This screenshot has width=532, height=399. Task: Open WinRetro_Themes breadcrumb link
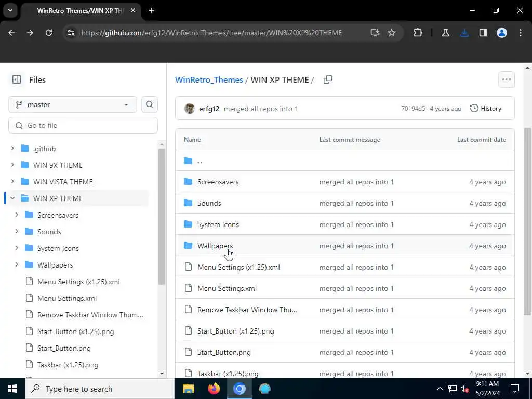(209, 79)
